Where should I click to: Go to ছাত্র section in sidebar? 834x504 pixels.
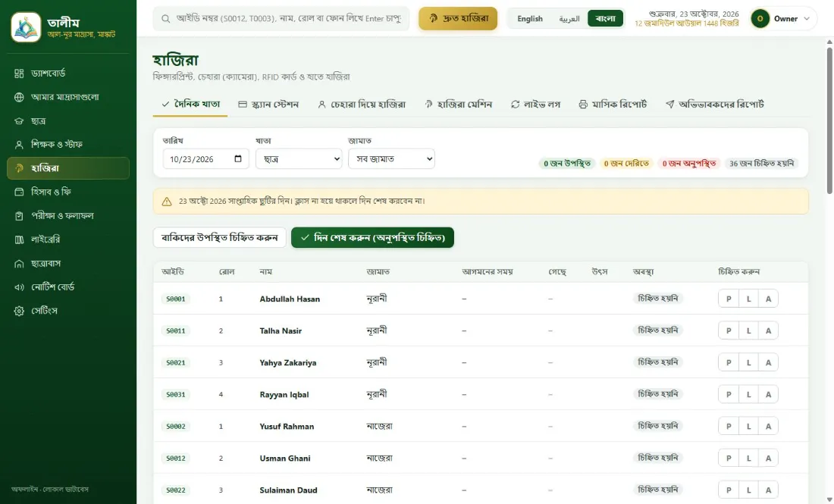click(x=68, y=121)
